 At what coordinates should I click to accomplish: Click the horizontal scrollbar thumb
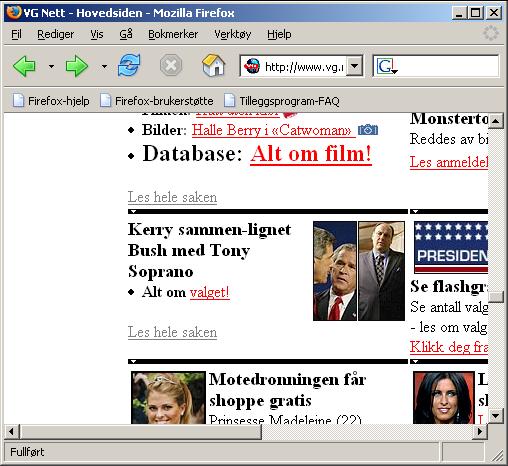click(x=141, y=431)
